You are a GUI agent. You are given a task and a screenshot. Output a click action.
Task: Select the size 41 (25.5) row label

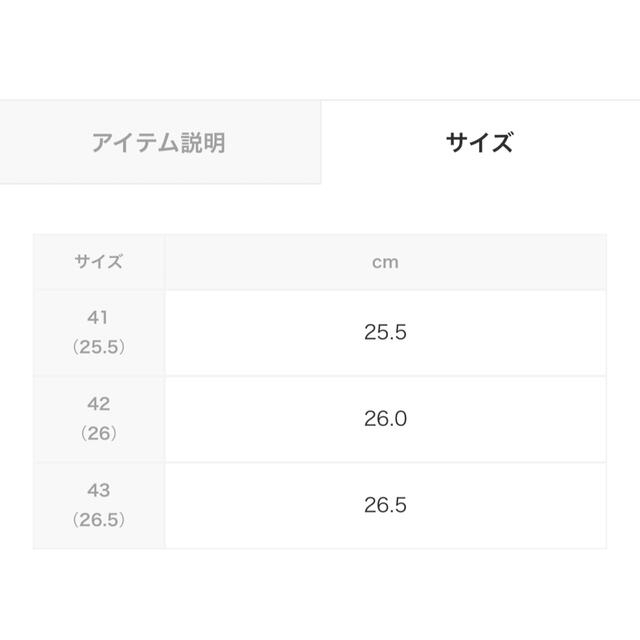[x=99, y=333]
